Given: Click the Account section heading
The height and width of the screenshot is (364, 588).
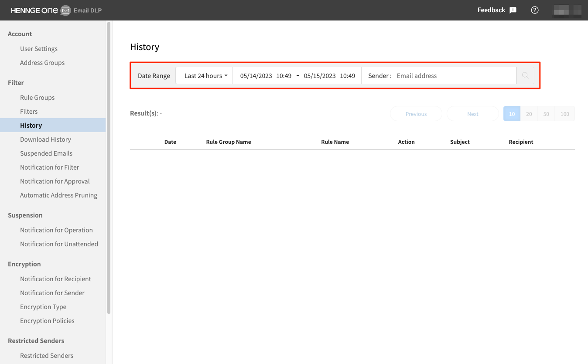Looking at the screenshot, I should point(20,34).
